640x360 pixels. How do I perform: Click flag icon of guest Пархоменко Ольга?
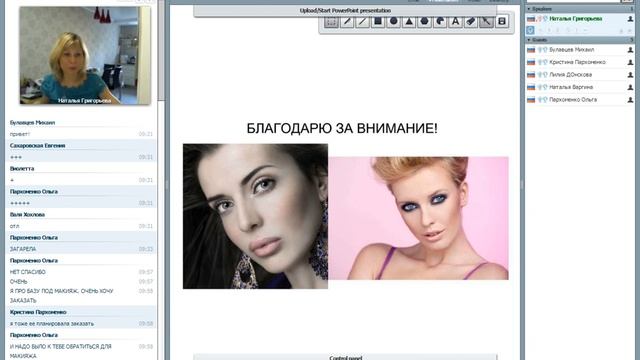(531, 100)
